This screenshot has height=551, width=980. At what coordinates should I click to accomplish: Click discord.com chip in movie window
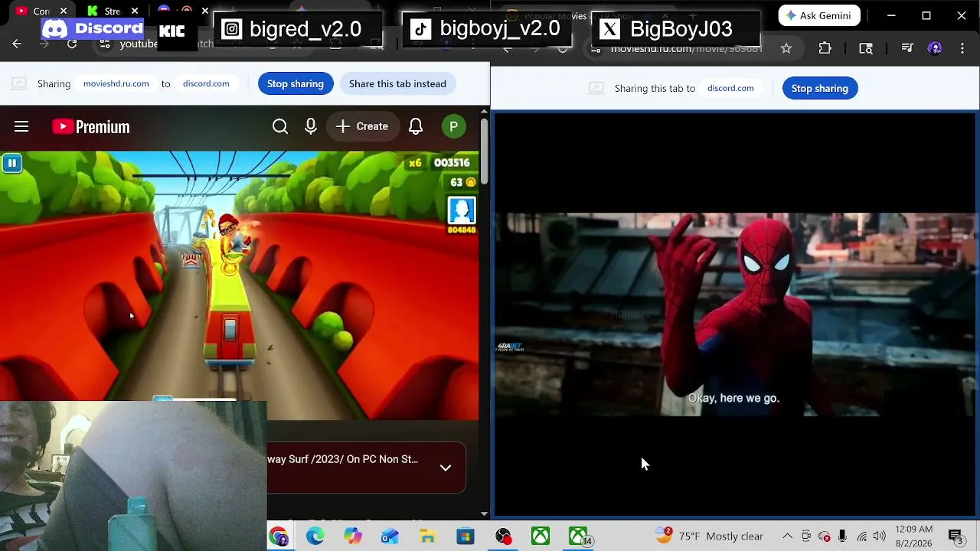tap(730, 88)
